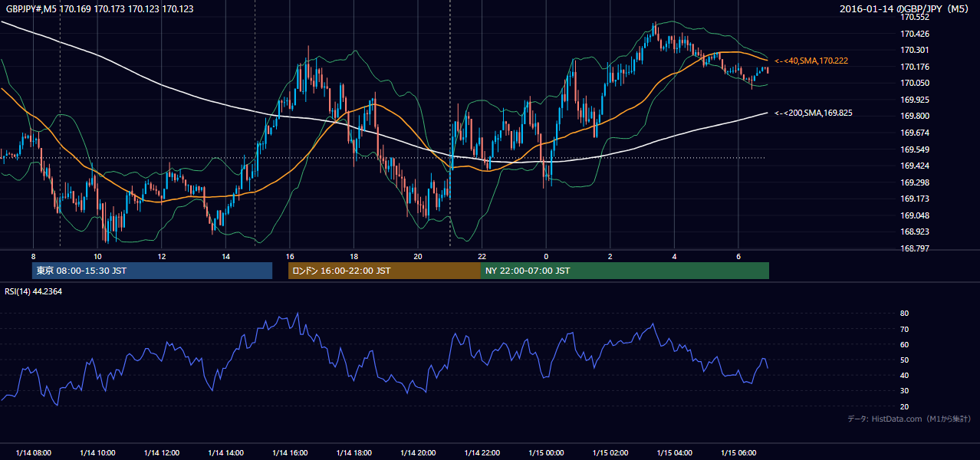Select the orange '<-<40,SMA,170.222' label
The height and width of the screenshot is (460, 980).
(811, 61)
